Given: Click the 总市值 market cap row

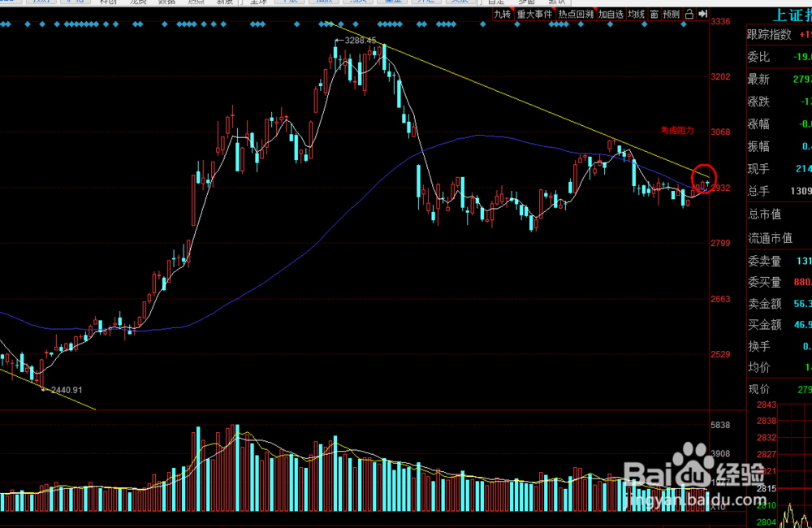Looking at the screenshot, I should click(x=780, y=214).
